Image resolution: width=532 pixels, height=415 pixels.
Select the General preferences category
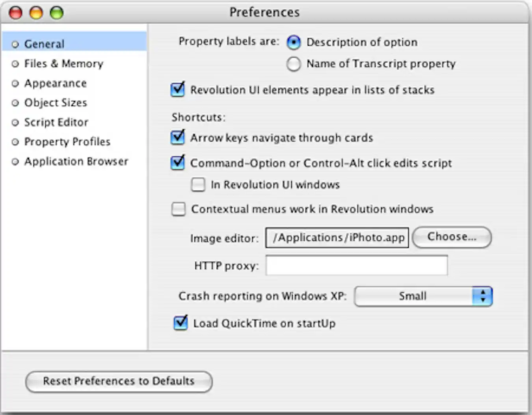(x=44, y=44)
